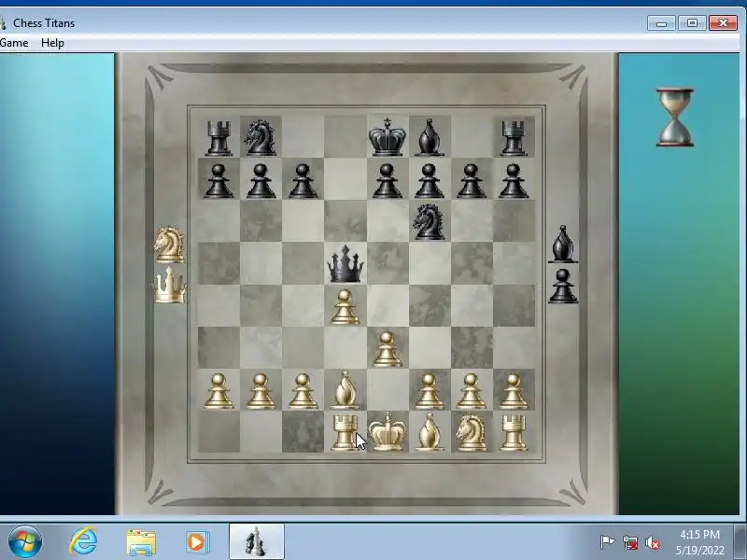Viewport: 747px width, 560px height.
Task: Select the black pawn on b7
Action: (261, 181)
